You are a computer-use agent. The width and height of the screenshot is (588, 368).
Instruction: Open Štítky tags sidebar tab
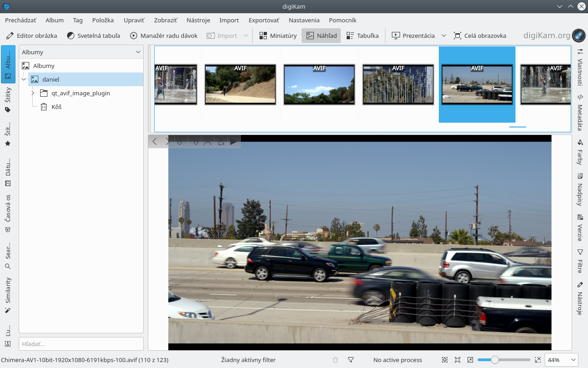(8, 100)
